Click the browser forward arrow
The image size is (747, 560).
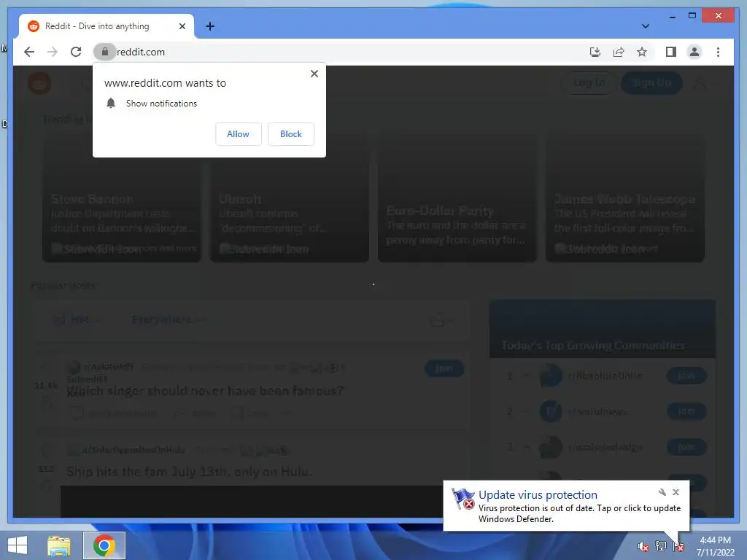click(53, 52)
